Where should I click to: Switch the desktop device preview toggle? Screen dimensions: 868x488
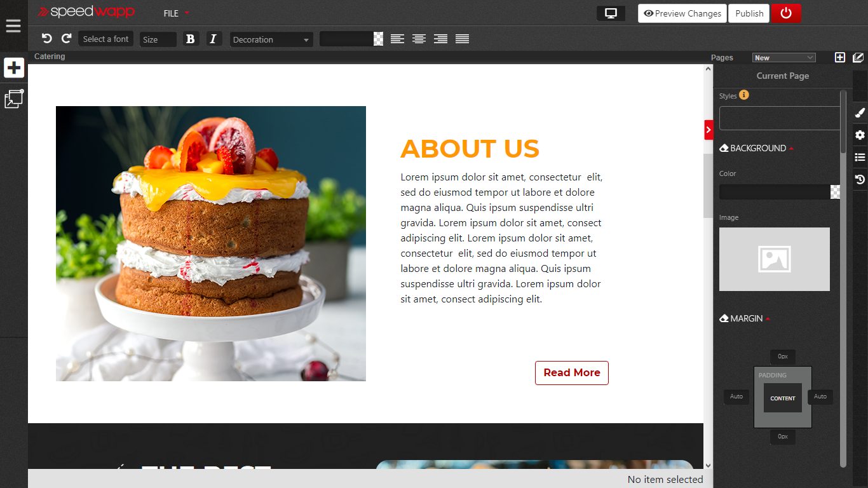click(x=611, y=13)
